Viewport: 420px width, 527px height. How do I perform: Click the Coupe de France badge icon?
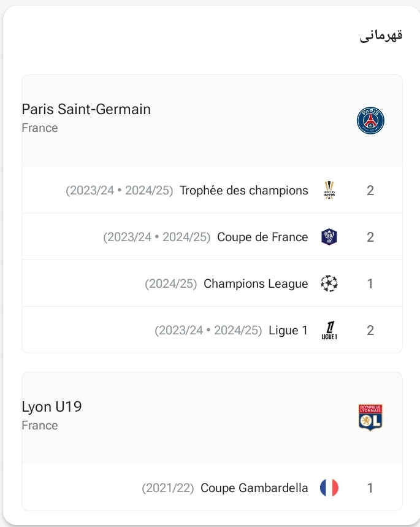[x=329, y=237]
